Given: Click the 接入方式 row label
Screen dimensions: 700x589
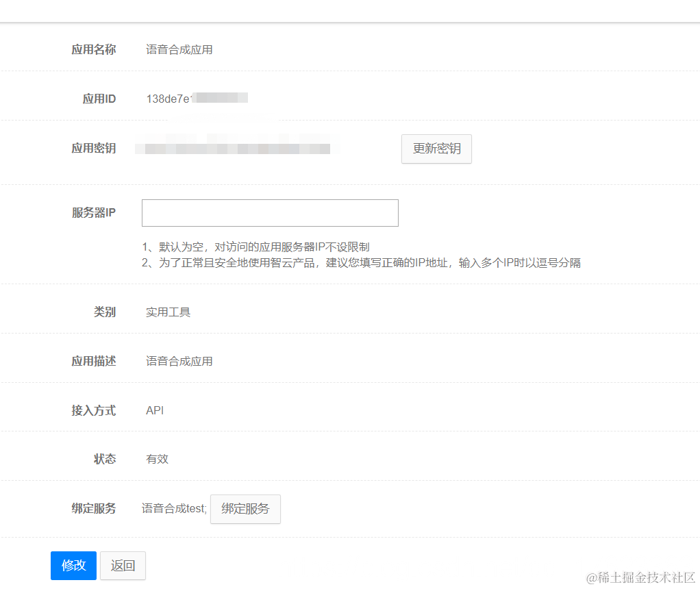Looking at the screenshot, I should (94, 410).
